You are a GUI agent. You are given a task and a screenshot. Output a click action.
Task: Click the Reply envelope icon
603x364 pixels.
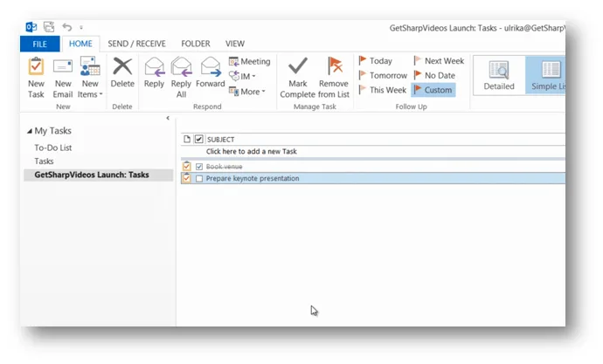pyautogui.click(x=154, y=66)
